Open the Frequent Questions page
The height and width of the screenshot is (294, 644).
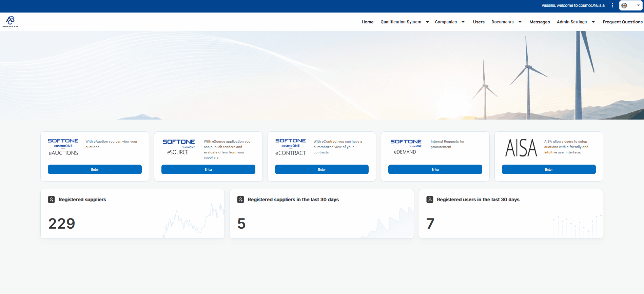[x=622, y=22]
